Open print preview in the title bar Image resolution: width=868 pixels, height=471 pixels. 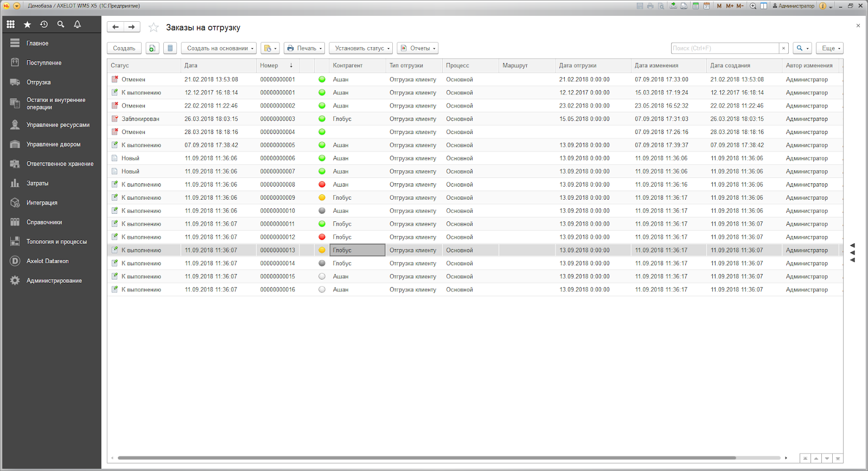tap(661, 6)
